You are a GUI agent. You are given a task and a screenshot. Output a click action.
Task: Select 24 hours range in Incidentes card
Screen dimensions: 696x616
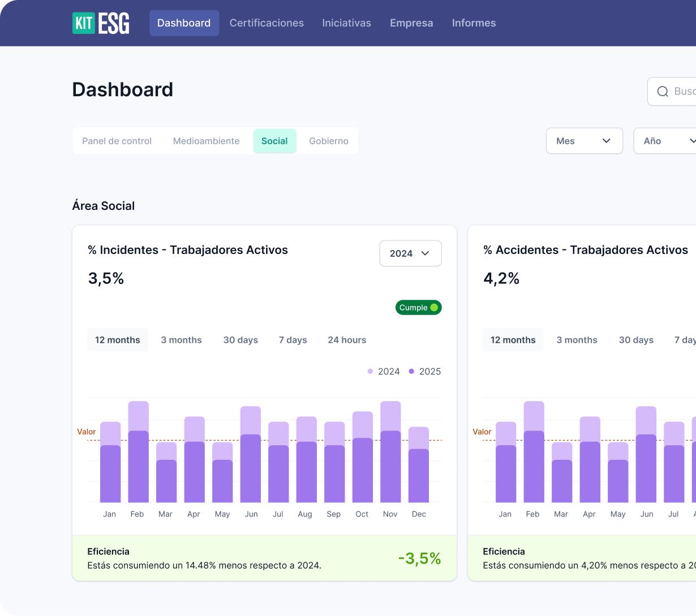click(x=347, y=340)
